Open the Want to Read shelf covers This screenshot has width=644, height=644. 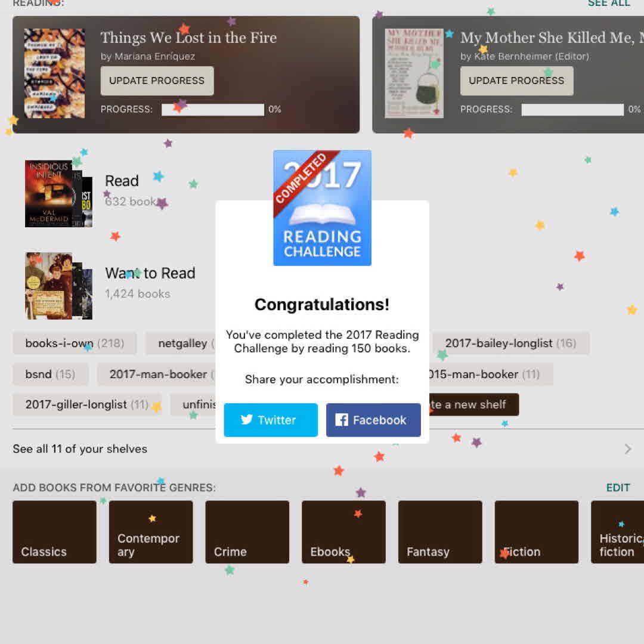pos(58,286)
